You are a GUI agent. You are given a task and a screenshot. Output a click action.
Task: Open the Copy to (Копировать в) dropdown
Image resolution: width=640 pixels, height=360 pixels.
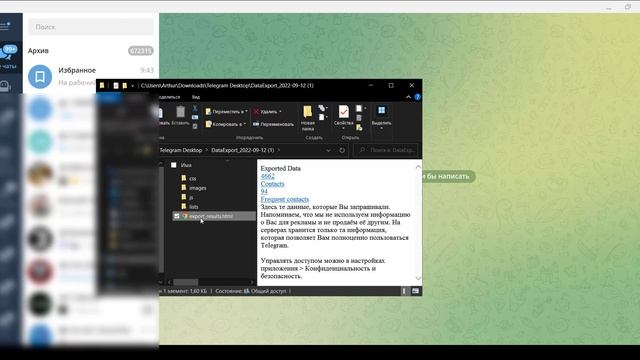pos(226,124)
